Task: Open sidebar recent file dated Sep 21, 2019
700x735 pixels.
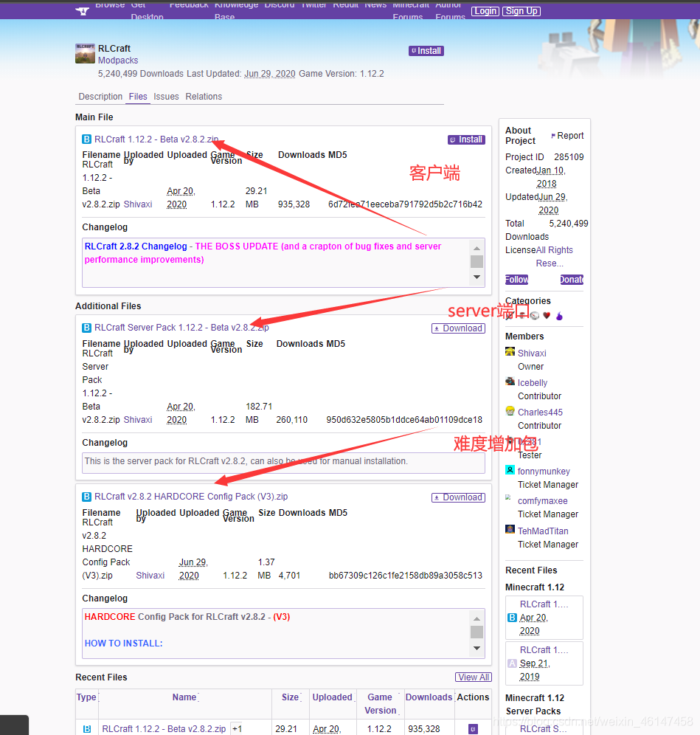Action: point(544,663)
